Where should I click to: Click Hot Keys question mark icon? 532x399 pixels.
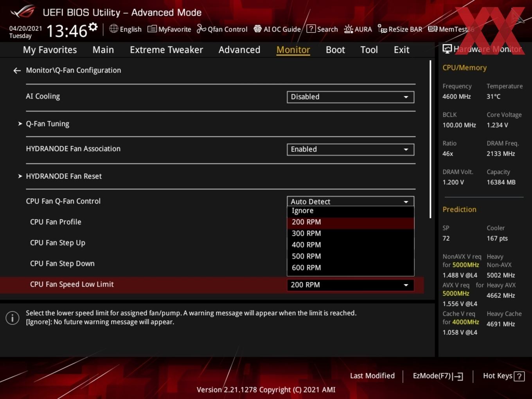click(519, 376)
